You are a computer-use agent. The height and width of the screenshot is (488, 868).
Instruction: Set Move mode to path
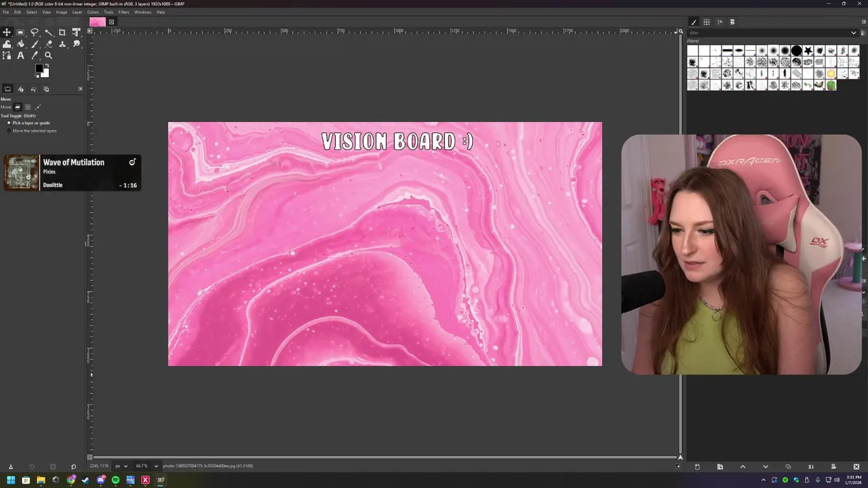pyautogui.click(x=38, y=106)
